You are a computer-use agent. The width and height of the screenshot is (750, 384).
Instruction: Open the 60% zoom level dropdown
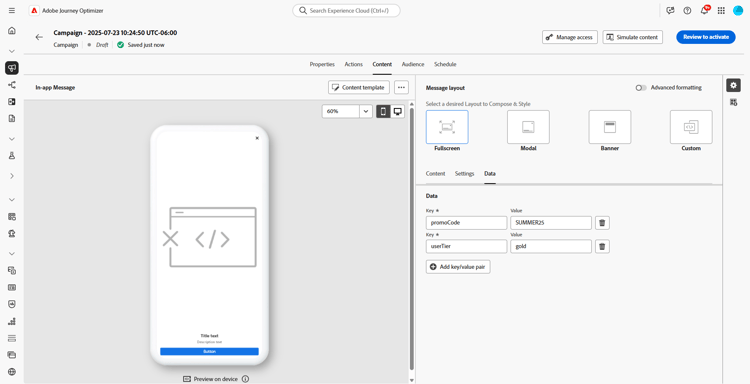coord(347,111)
